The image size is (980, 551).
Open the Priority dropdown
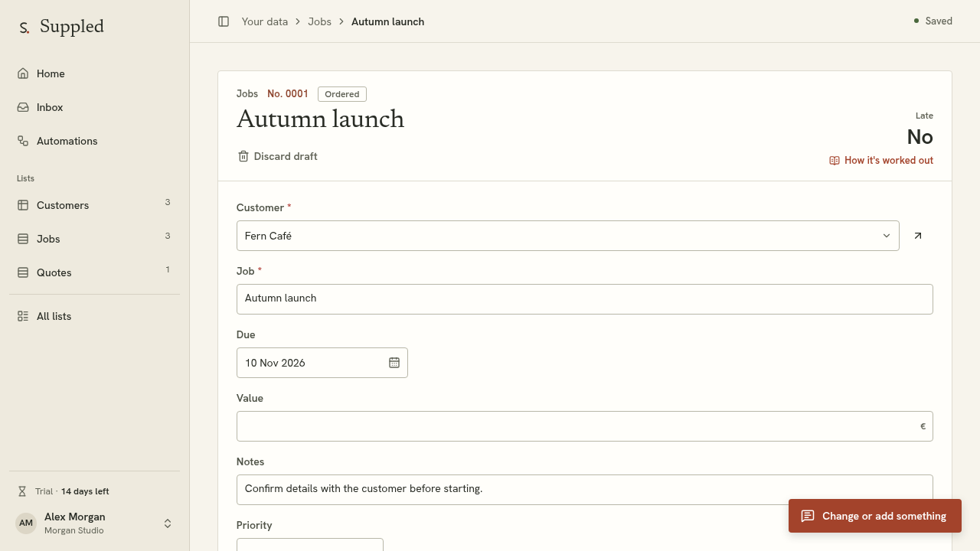[x=310, y=545]
